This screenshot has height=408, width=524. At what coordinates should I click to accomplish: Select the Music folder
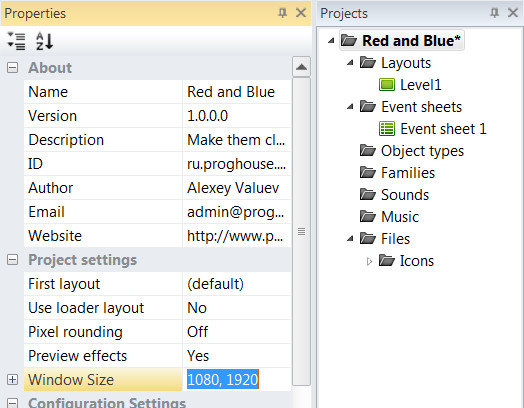[x=389, y=217]
